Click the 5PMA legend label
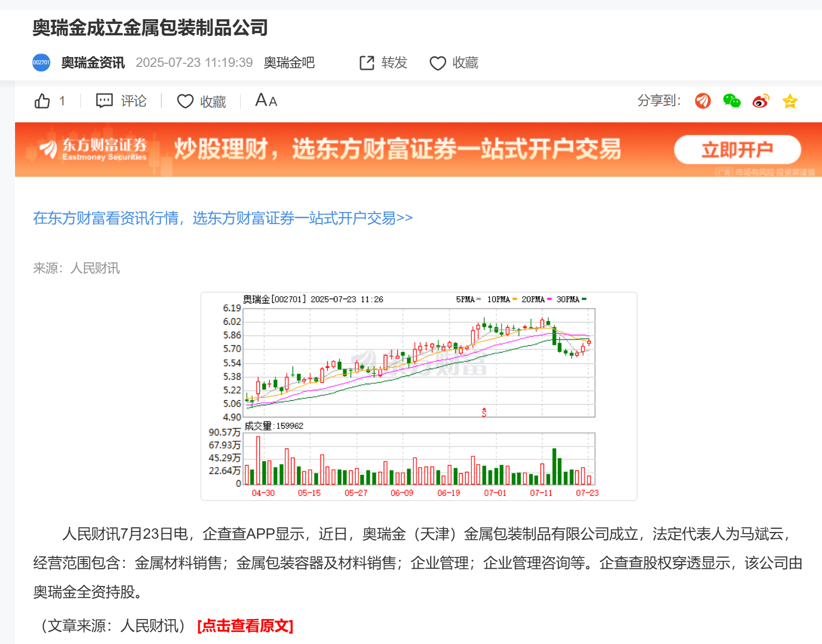 point(465,299)
